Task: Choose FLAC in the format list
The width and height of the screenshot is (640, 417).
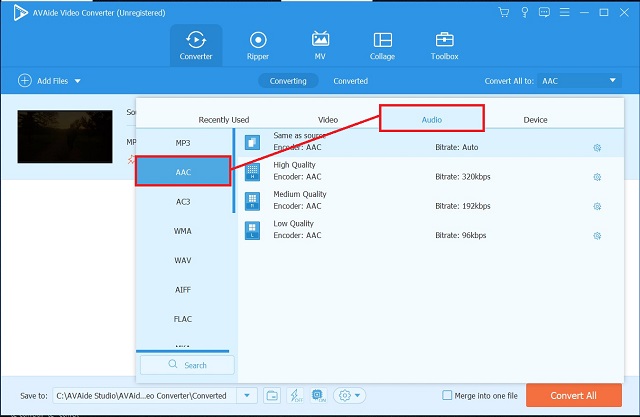Action: tap(183, 319)
